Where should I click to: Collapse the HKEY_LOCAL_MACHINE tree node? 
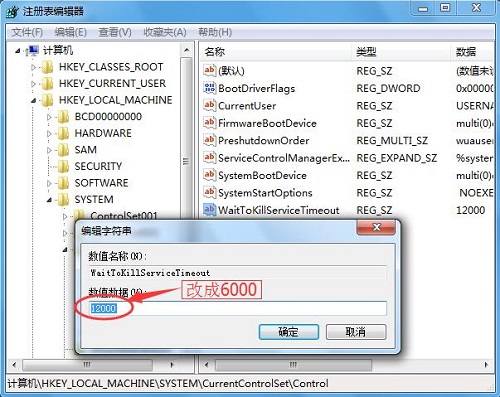[x=34, y=100]
